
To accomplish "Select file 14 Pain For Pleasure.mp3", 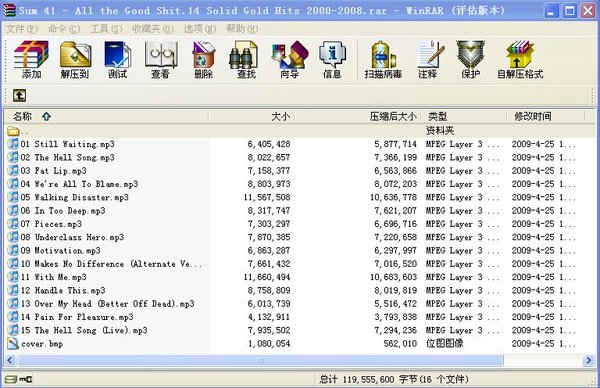I will pyautogui.click(x=77, y=317).
